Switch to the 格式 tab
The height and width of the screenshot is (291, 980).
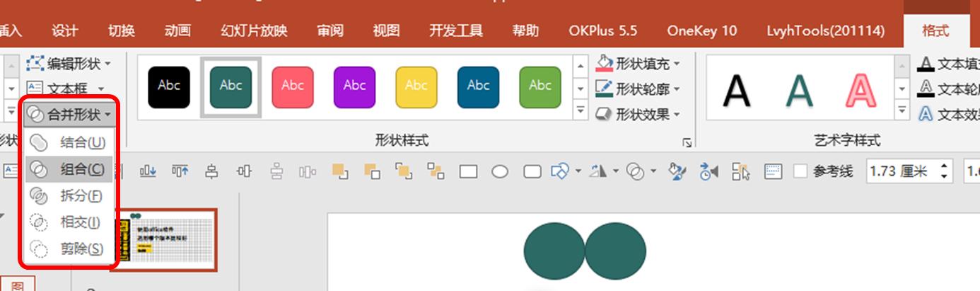pos(935,30)
